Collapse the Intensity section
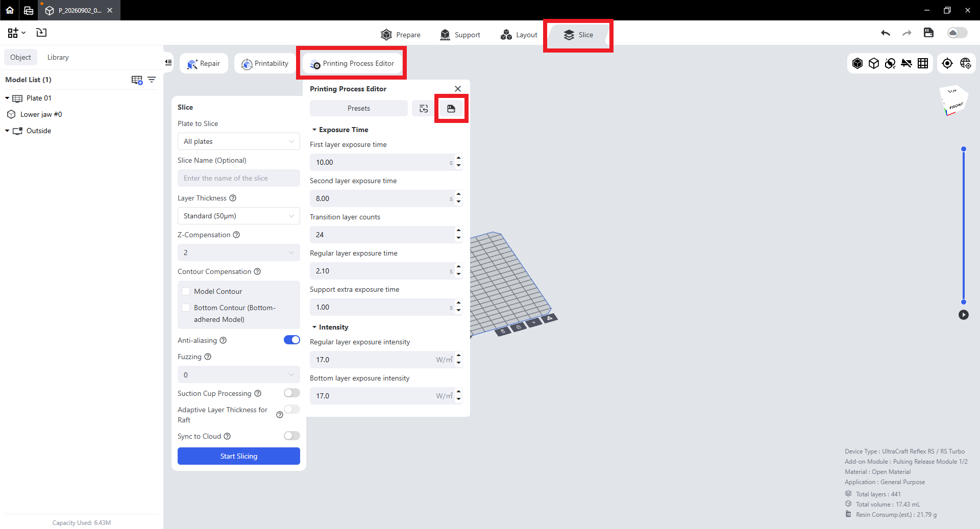Image resolution: width=980 pixels, height=529 pixels. tap(314, 328)
